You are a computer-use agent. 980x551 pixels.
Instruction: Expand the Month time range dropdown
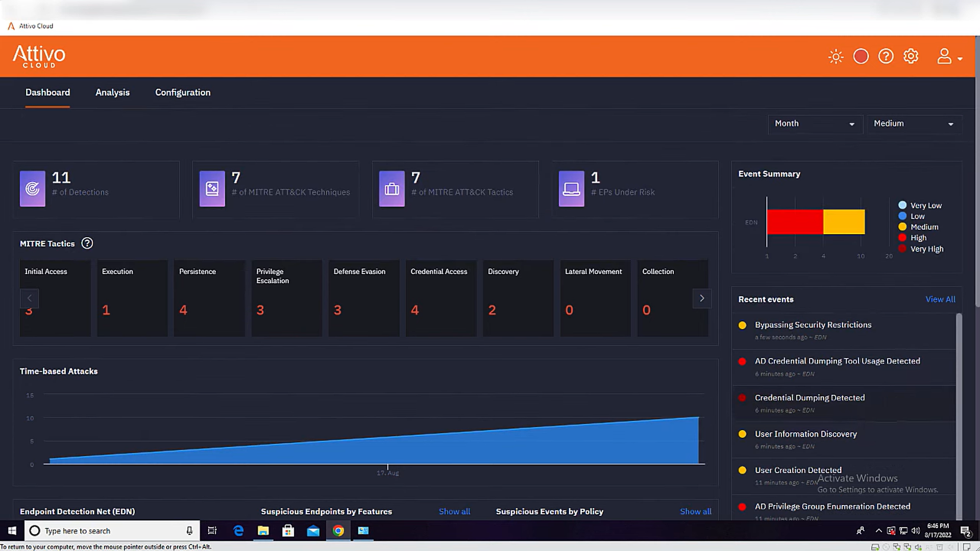(x=814, y=124)
